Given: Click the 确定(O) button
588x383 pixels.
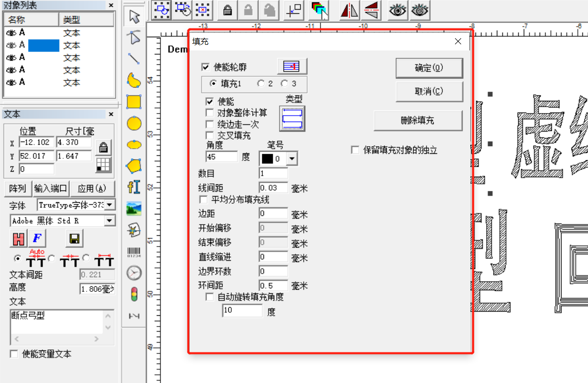Looking at the screenshot, I should point(429,68).
